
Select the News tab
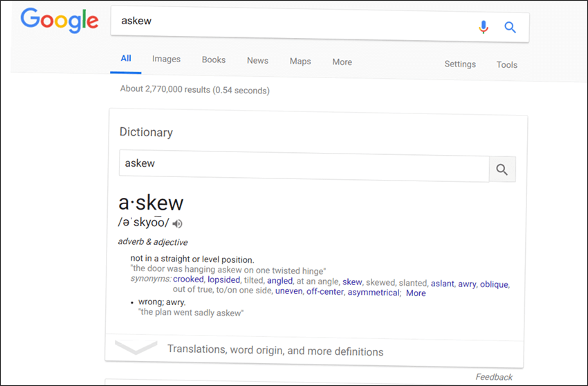pos(257,60)
